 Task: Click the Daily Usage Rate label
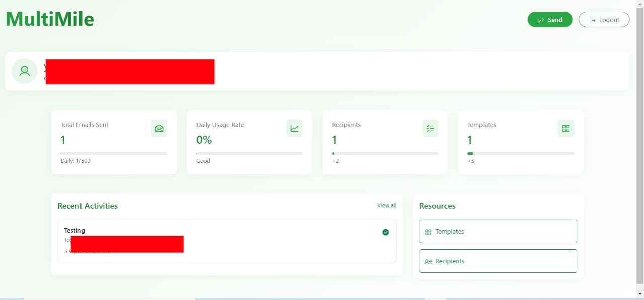tap(220, 125)
